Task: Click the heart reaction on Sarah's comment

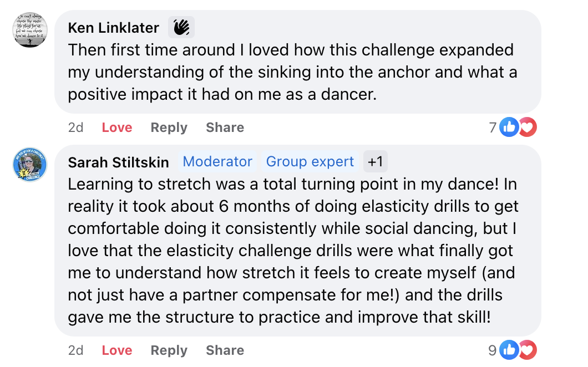Action: coord(528,350)
